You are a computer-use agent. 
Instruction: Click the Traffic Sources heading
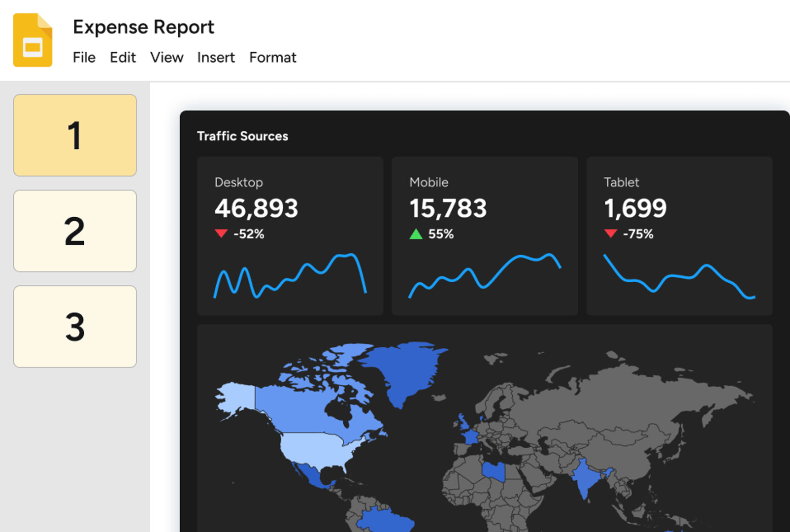(x=242, y=136)
